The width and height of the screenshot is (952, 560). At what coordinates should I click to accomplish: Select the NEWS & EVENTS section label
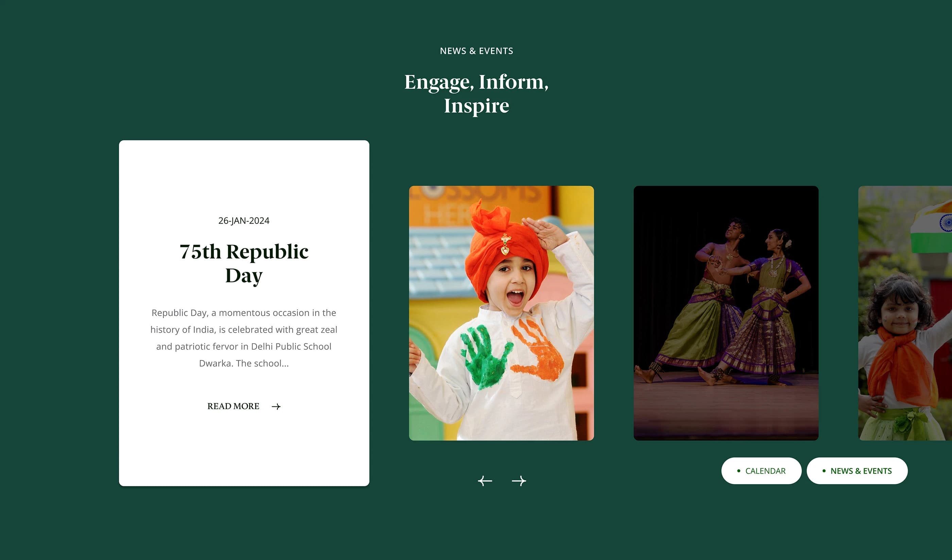click(x=476, y=51)
